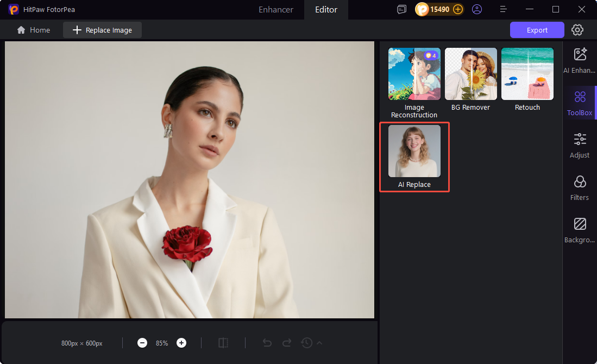The width and height of the screenshot is (597, 364).
Task: Open the user account profile icon
Action: point(477,9)
